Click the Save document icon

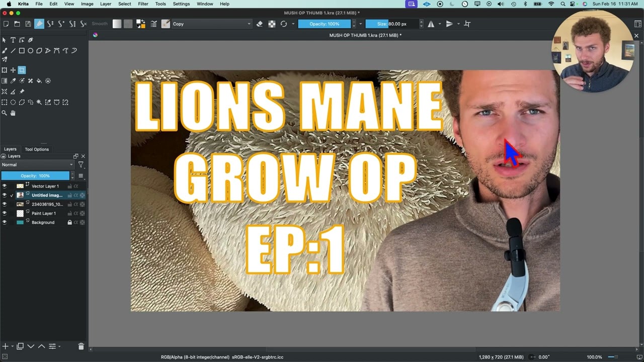28,24
